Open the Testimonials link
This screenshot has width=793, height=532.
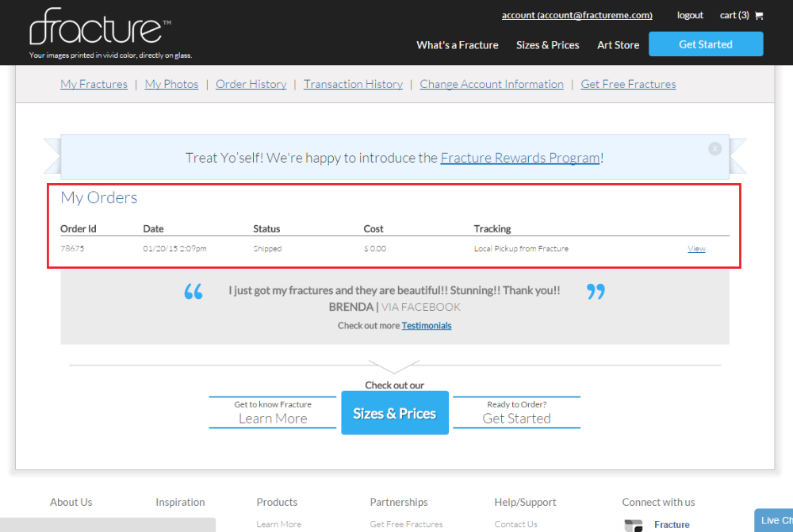427,325
